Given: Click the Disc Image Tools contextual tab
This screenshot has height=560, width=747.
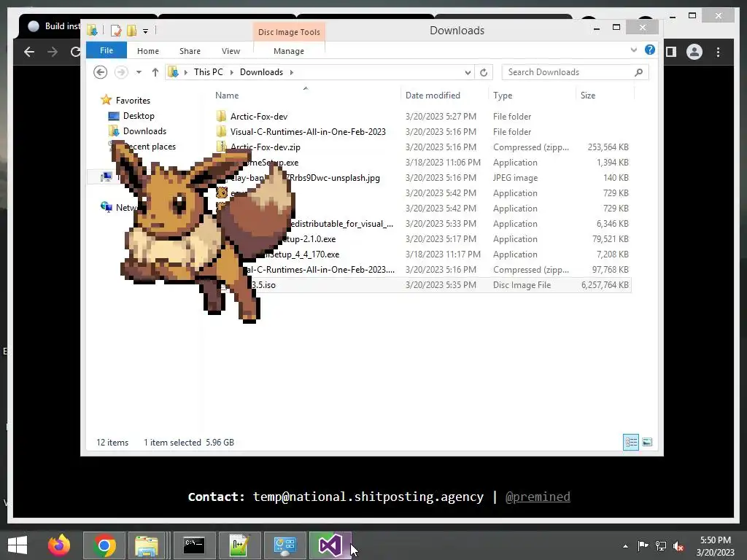Looking at the screenshot, I should [x=289, y=32].
